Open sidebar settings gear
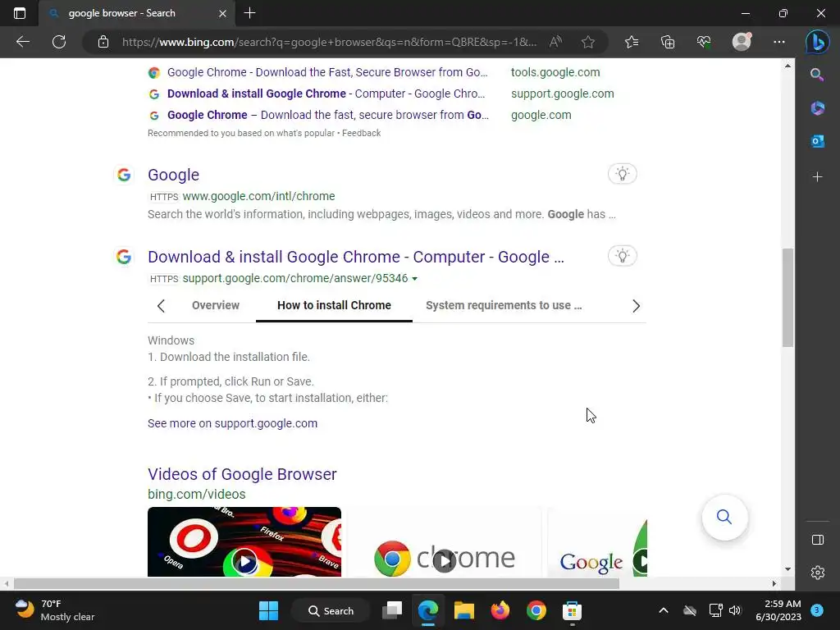840x630 pixels. (818, 573)
